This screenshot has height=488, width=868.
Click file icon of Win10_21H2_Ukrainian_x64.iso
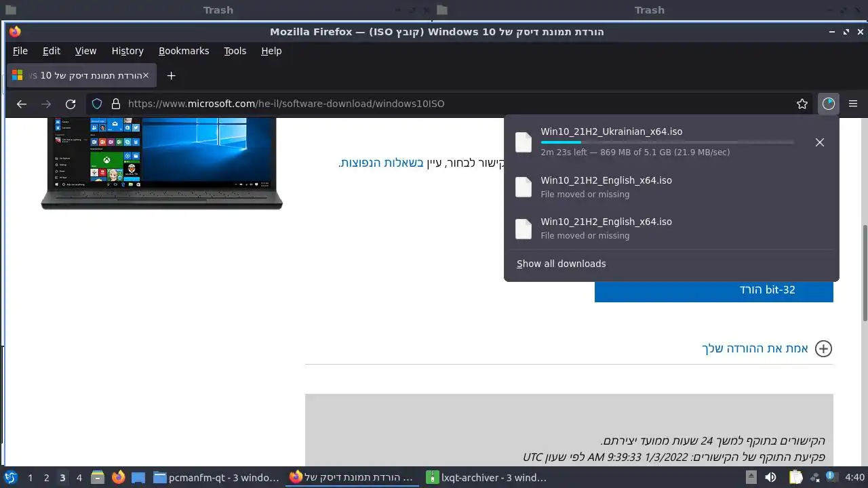point(524,142)
